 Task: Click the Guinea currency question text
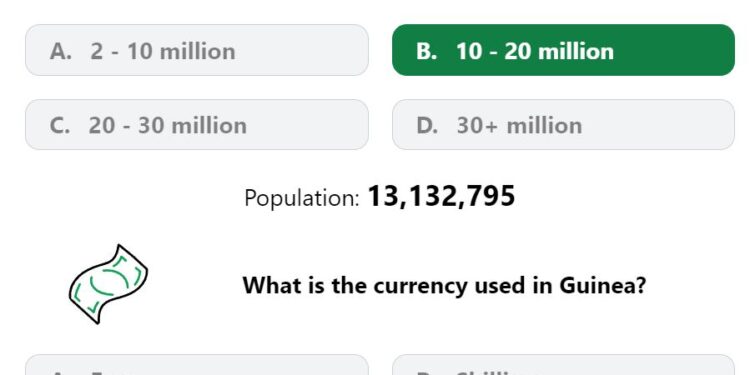click(444, 286)
